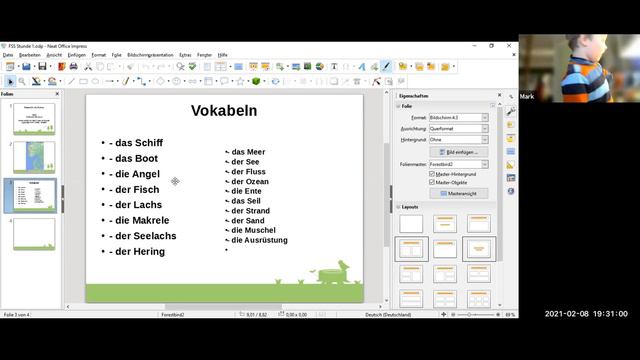The image size is (640, 360).
Task: Toggle the 3D objects cube tool
Action: tap(256, 82)
